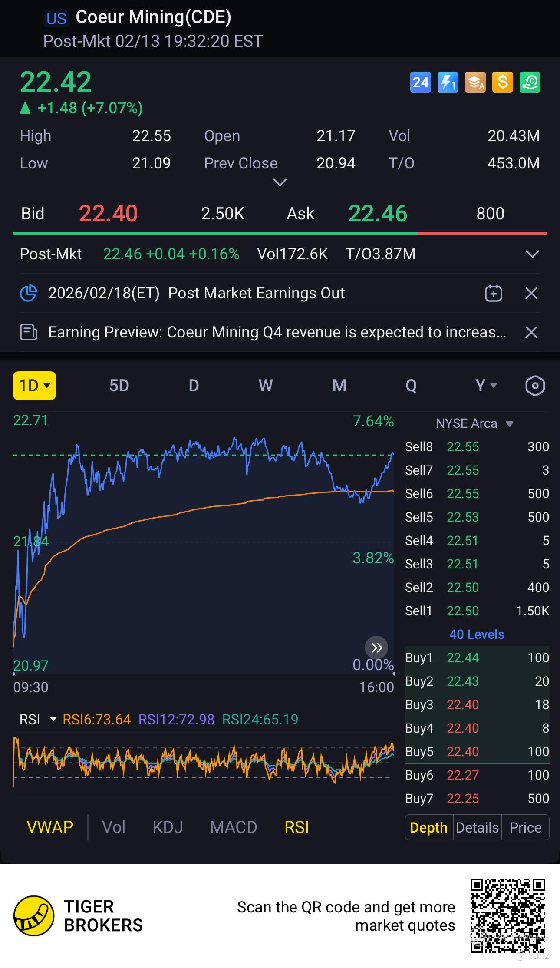Viewport: 560px width, 968px height.
Task: Tap the green hand-coin badge
Action: 530,82
